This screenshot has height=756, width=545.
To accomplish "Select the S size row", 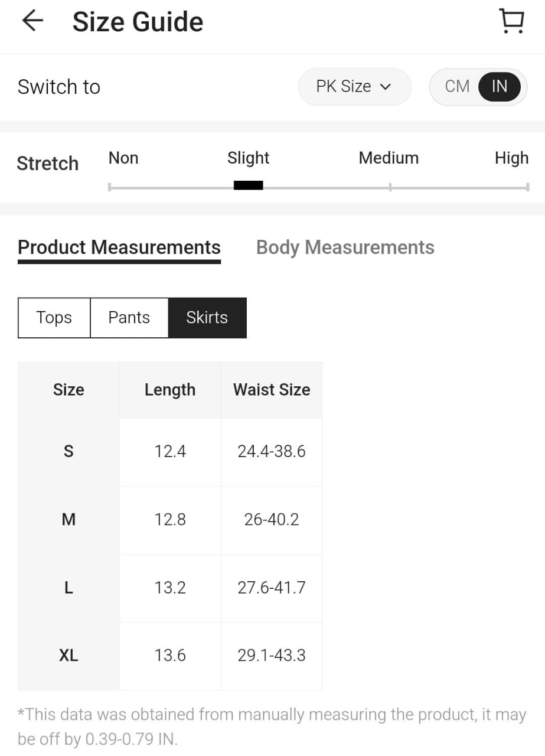I will pyautogui.click(x=170, y=452).
